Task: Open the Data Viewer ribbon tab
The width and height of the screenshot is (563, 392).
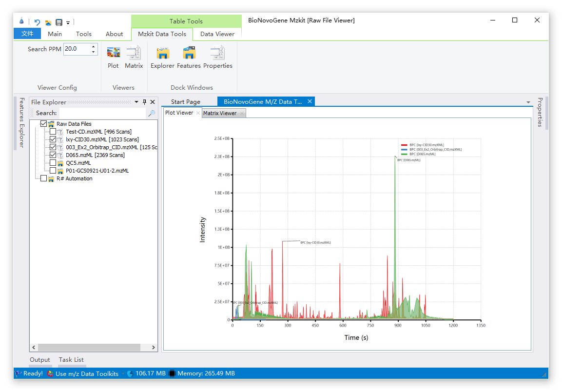Action: point(217,34)
